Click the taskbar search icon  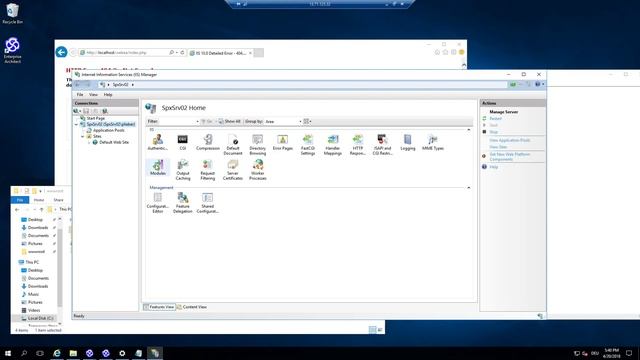(x=24, y=353)
